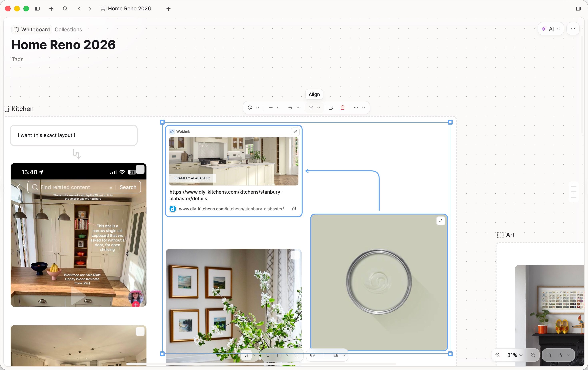Expand the color palette dropdown arrow
The width and height of the screenshot is (588, 370).
pos(257,108)
